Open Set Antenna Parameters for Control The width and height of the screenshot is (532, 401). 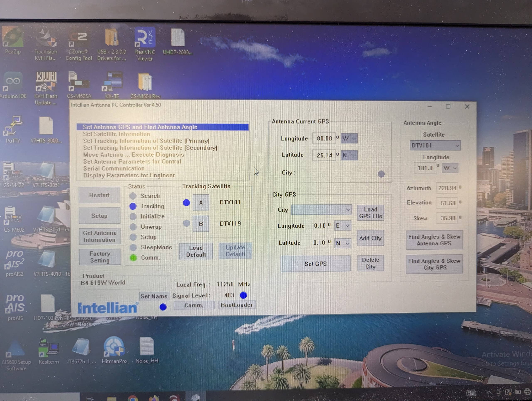click(132, 162)
